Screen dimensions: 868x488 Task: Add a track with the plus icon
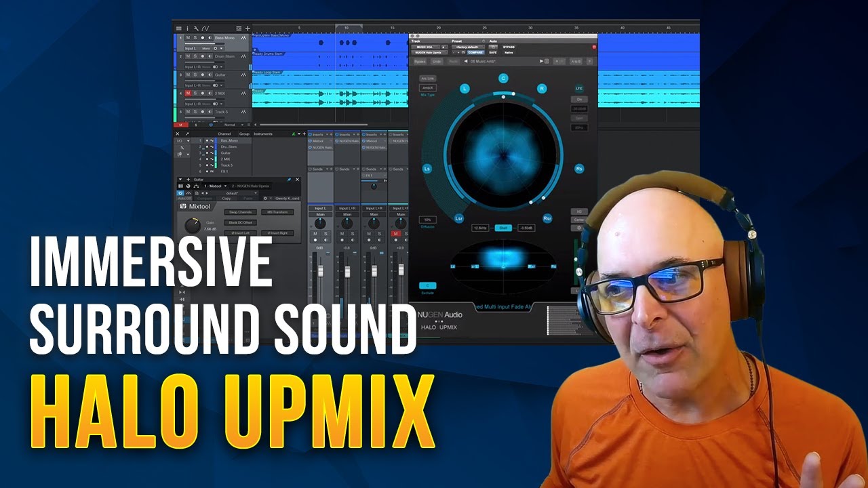pos(248,28)
